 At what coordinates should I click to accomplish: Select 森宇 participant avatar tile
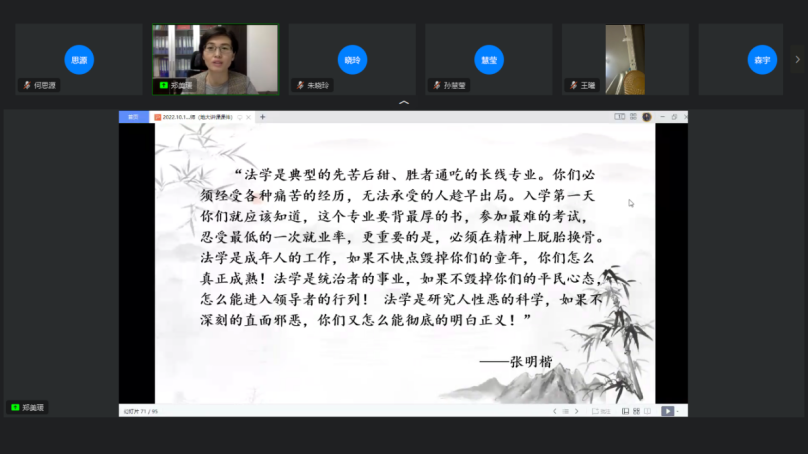(x=761, y=59)
